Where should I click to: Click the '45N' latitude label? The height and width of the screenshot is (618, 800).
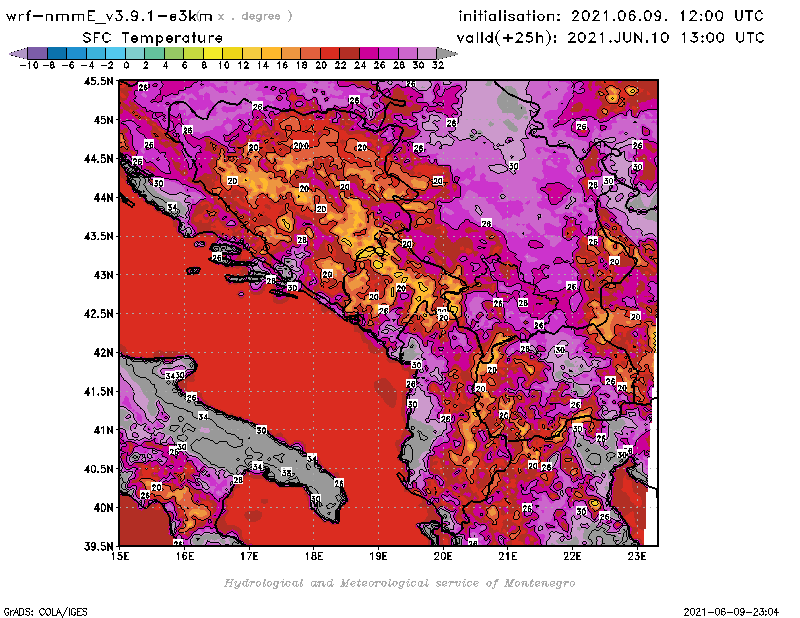pyautogui.click(x=103, y=120)
